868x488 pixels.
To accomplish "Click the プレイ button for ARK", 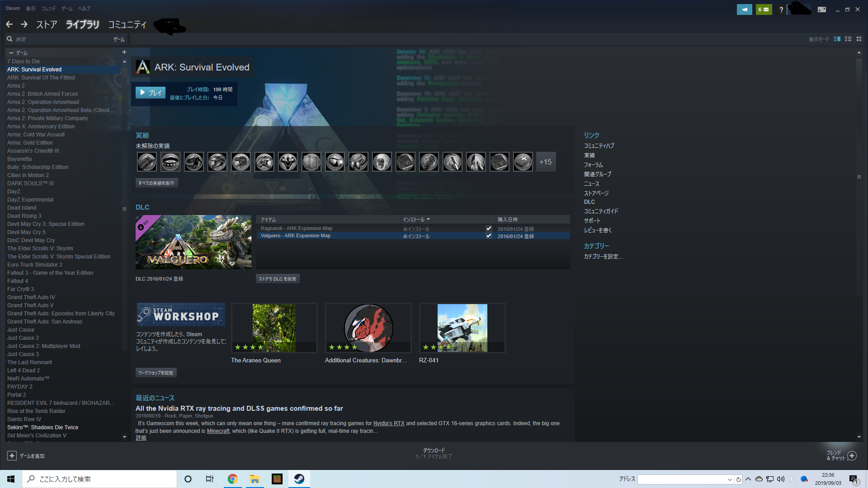I will (x=151, y=93).
